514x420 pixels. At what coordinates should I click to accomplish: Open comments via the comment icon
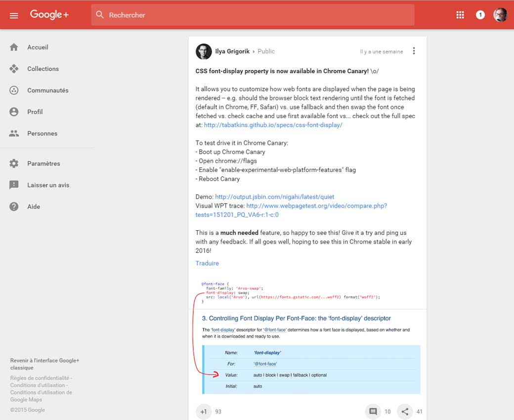point(373,412)
